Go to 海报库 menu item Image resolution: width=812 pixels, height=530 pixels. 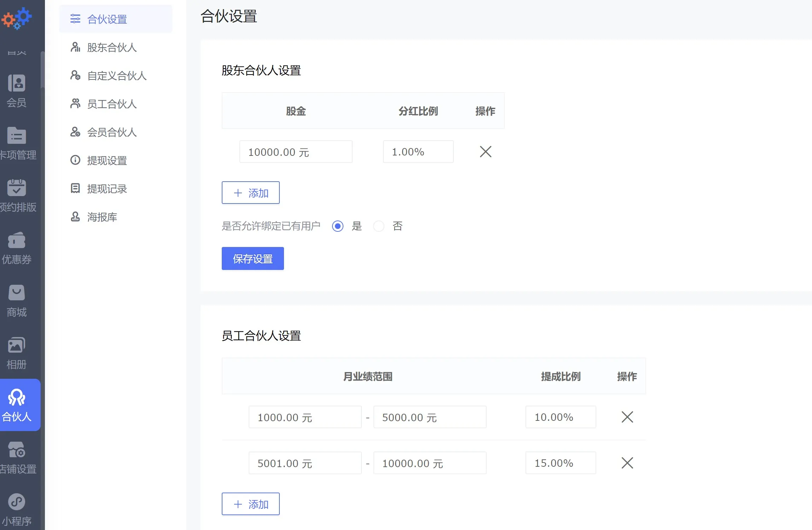[x=116, y=217]
